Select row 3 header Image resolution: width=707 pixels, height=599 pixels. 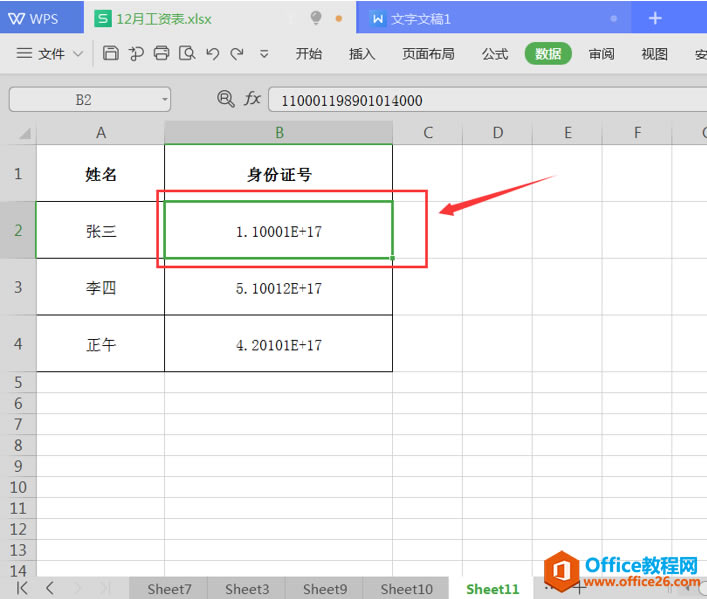18,287
